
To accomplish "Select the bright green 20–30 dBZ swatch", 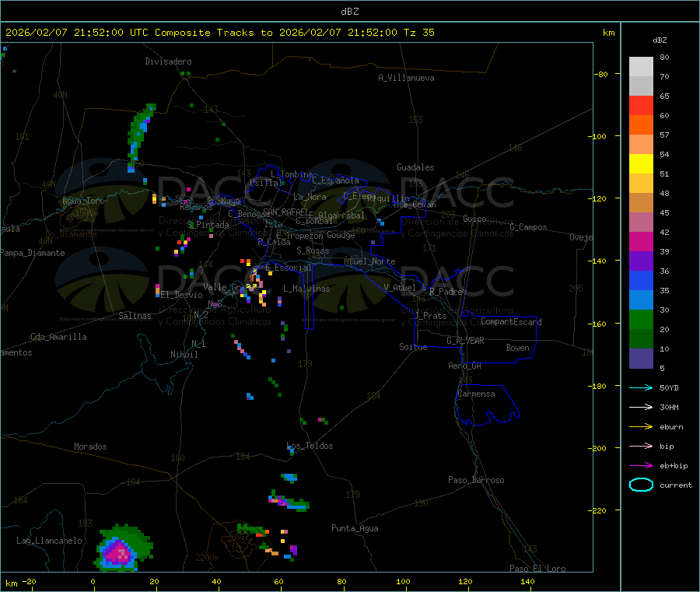I will click(641, 319).
